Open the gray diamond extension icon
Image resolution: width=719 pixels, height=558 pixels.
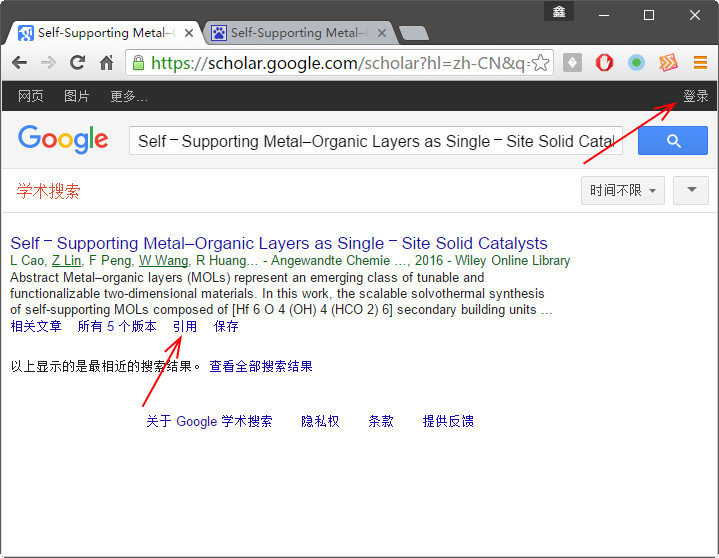(x=572, y=62)
